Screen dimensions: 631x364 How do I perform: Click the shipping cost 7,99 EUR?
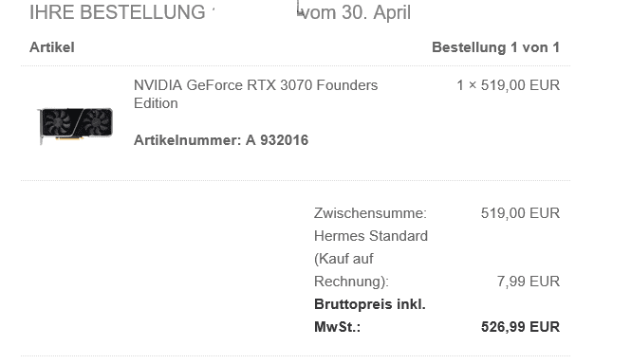coord(529,282)
